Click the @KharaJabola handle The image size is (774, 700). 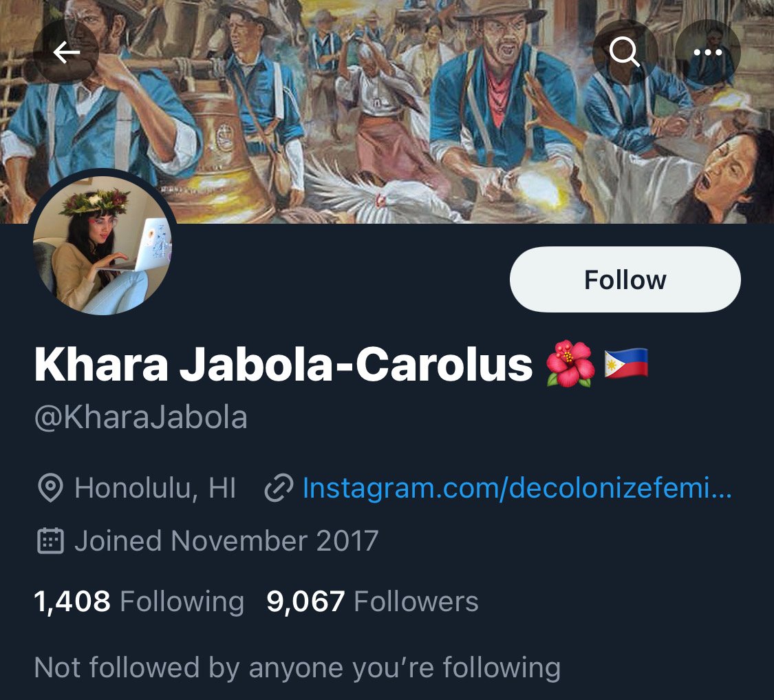(140, 417)
